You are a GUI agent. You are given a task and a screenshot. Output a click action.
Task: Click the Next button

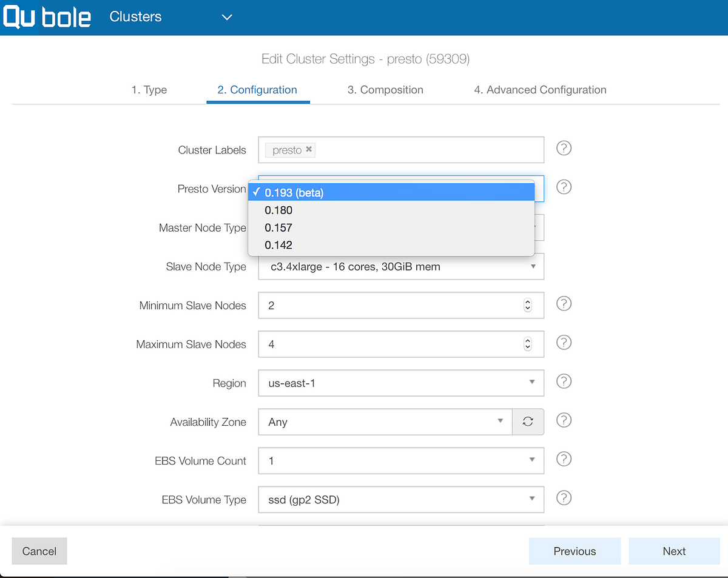click(x=673, y=551)
